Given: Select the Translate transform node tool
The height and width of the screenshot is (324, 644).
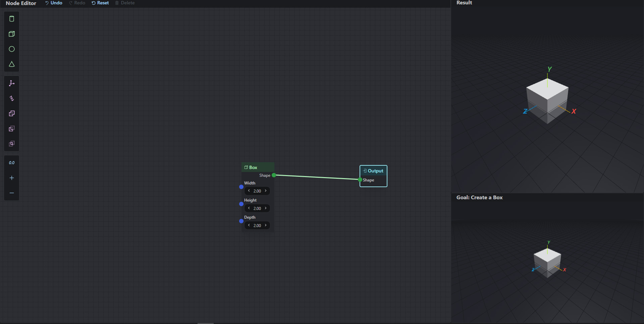Looking at the screenshot, I should point(12,83).
